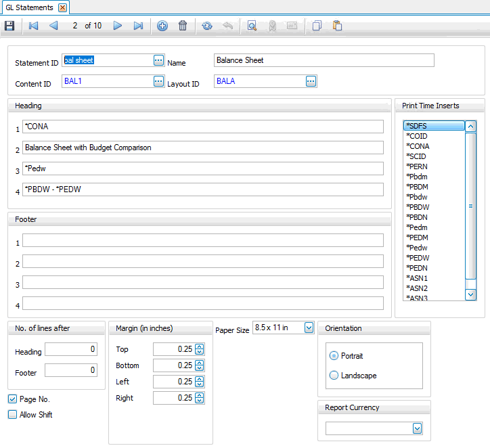Viewport: 490px width, 448px height.
Task: Click the Save disk icon in toolbar
Action: pyautogui.click(x=9, y=26)
